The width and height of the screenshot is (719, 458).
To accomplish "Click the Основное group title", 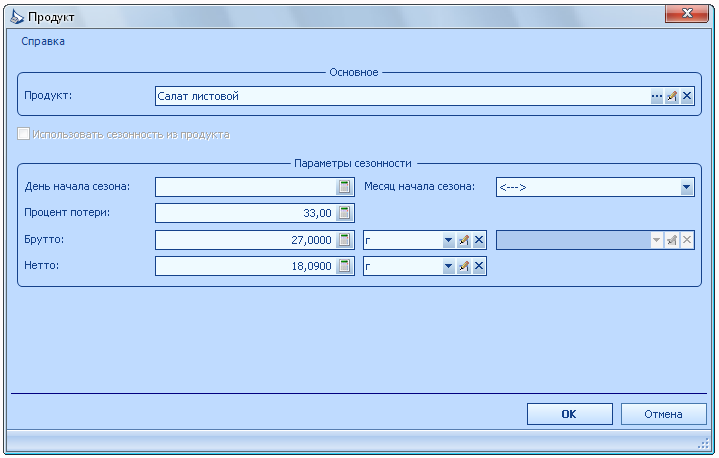I will tap(354, 72).
